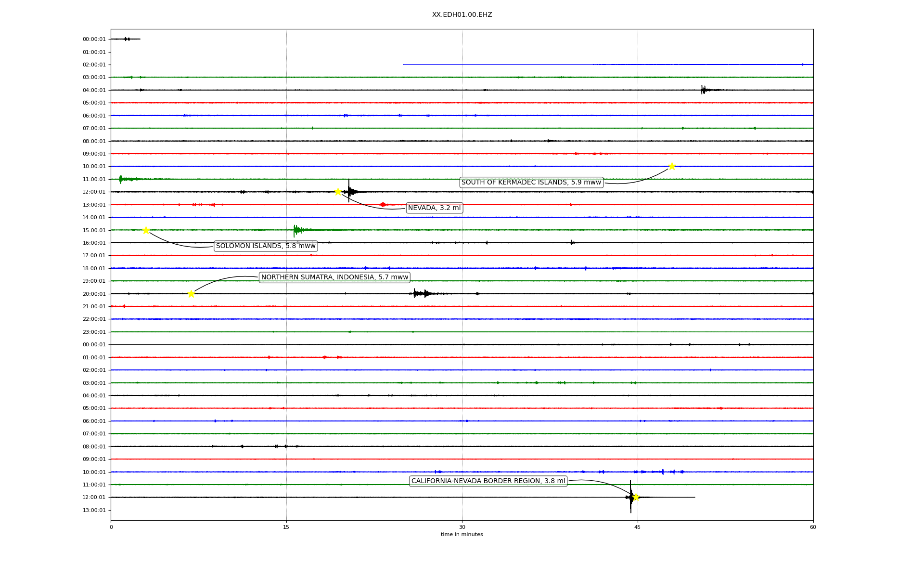Click the NORTHERN SUMATRA, INDONESIA, 5.7 mww label
Image resolution: width=924 pixels, height=578 pixels.
[x=334, y=277]
